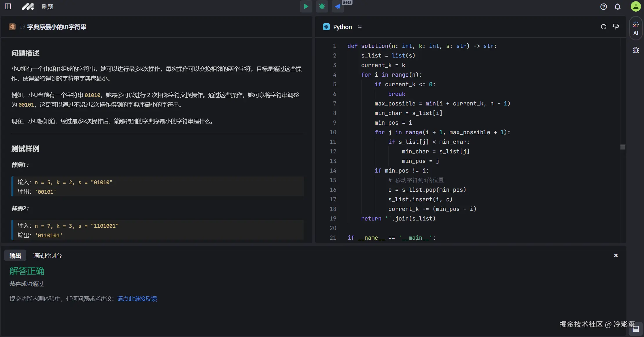Open right sidebar bug debug icon
The image size is (644, 337).
click(636, 50)
